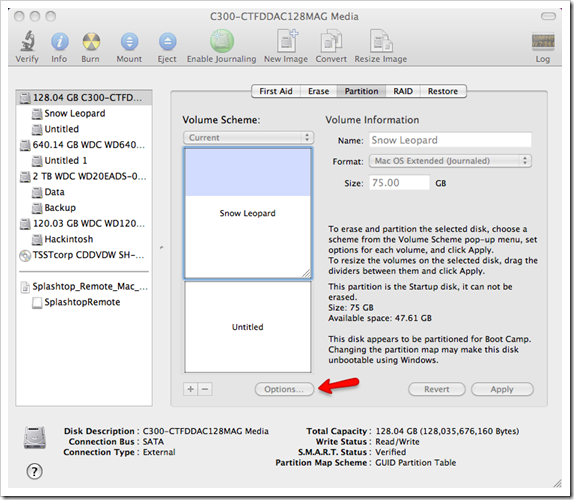Select the TSSTcorp CDDVDW optical drive

[x=84, y=255]
